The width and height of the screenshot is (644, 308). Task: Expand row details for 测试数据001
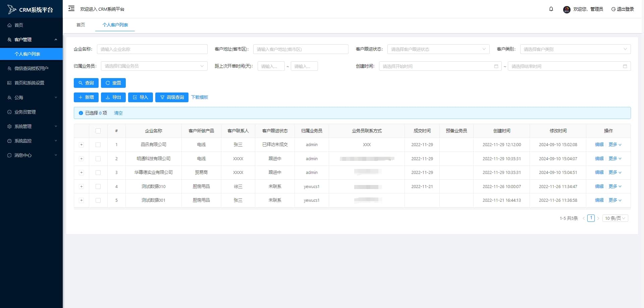click(81, 200)
